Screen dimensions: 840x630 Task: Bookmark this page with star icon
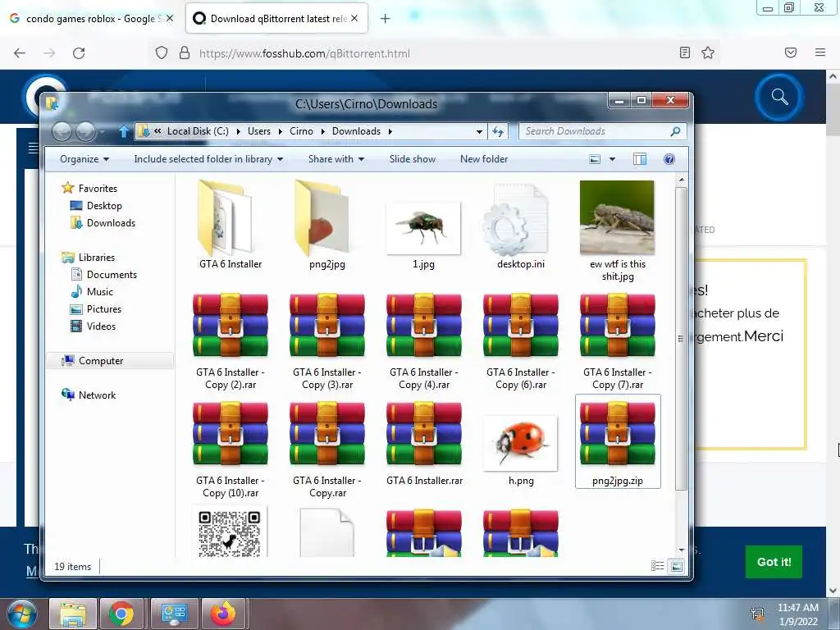coord(708,52)
